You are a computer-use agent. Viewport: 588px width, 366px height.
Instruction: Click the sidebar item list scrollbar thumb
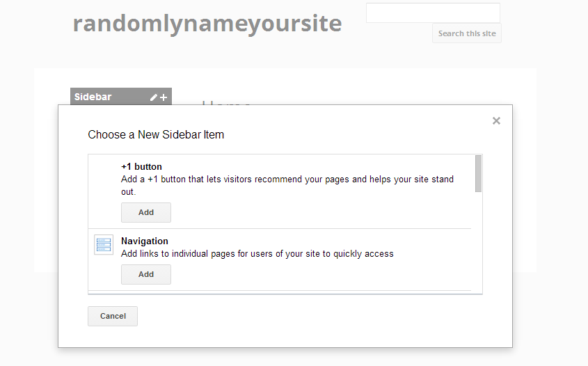(478, 173)
